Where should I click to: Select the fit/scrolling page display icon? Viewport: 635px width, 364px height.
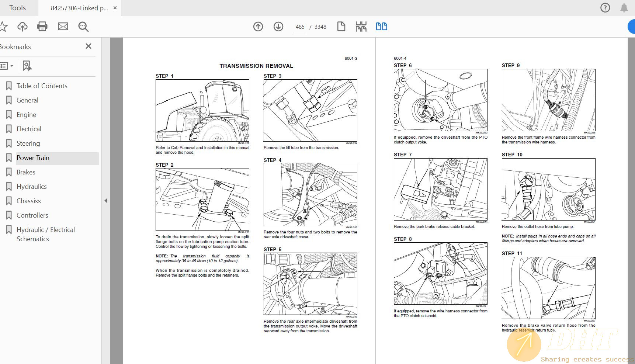(361, 27)
